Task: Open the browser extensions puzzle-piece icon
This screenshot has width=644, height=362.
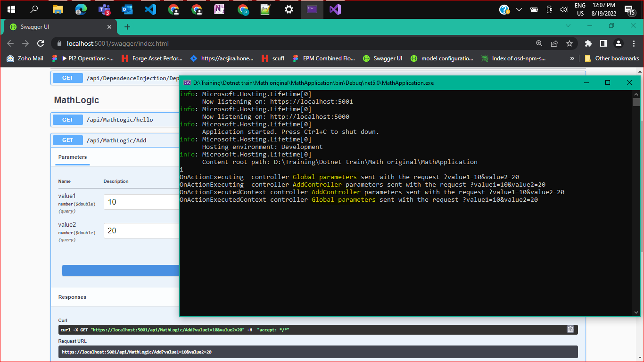Action: click(x=588, y=43)
